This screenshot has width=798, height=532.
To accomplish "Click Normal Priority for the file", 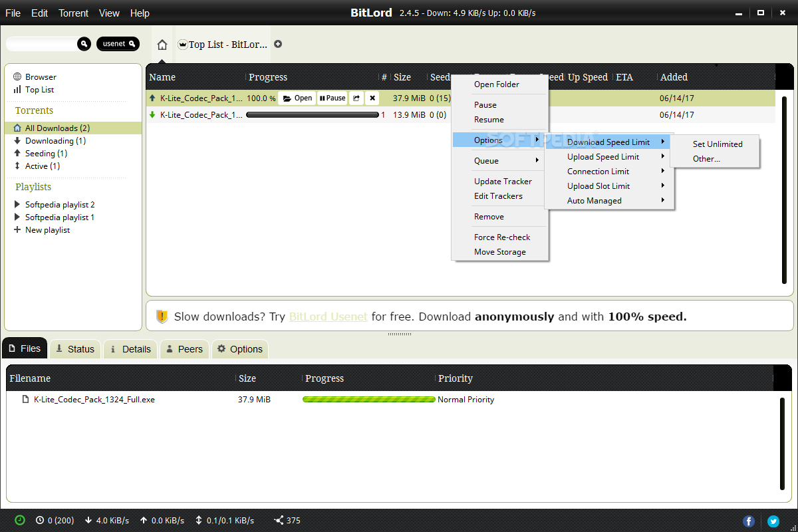I will pyautogui.click(x=465, y=400).
